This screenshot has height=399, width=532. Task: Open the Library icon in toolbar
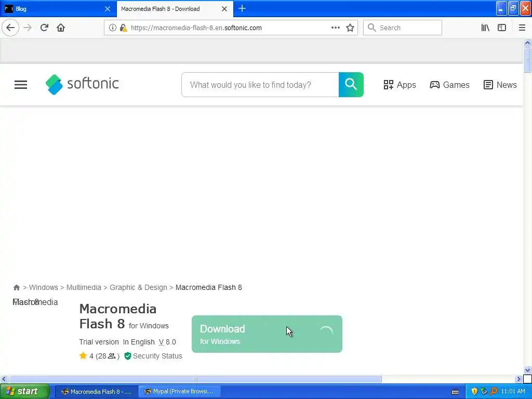485,28
